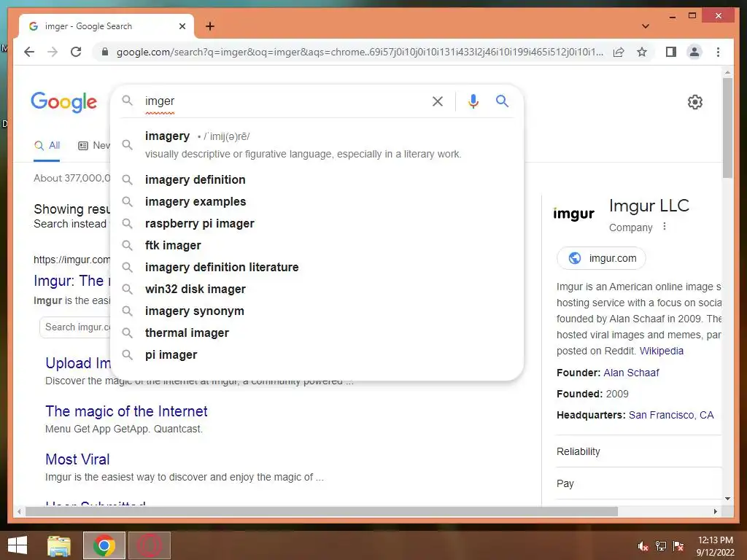Image resolution: width=747 pixels, height=560 pixels.
Task: Start voice search with microphone
Action: [473, 101]
